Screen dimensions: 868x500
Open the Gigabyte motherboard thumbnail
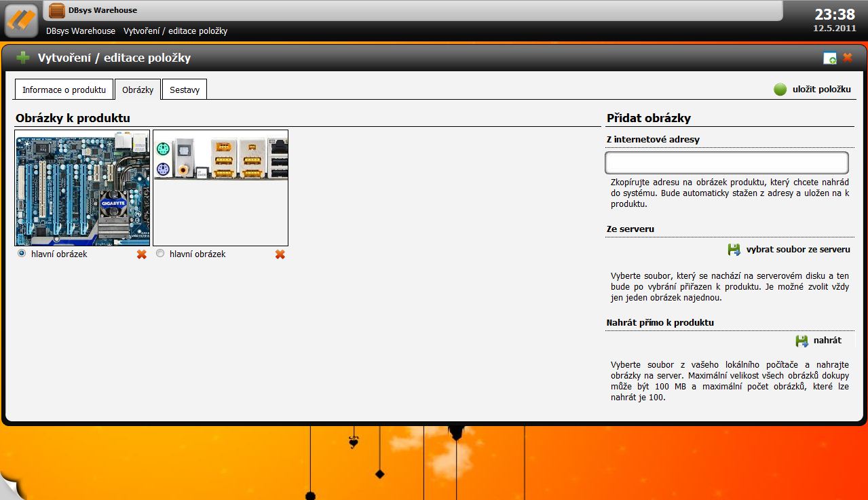tap(83, 188)
